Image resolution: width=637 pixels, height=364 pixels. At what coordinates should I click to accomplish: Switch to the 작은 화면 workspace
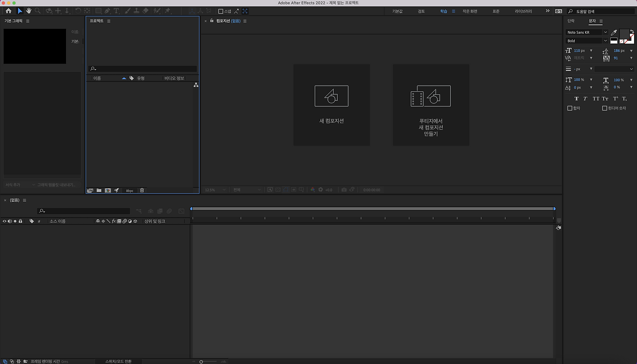point(470,11)
